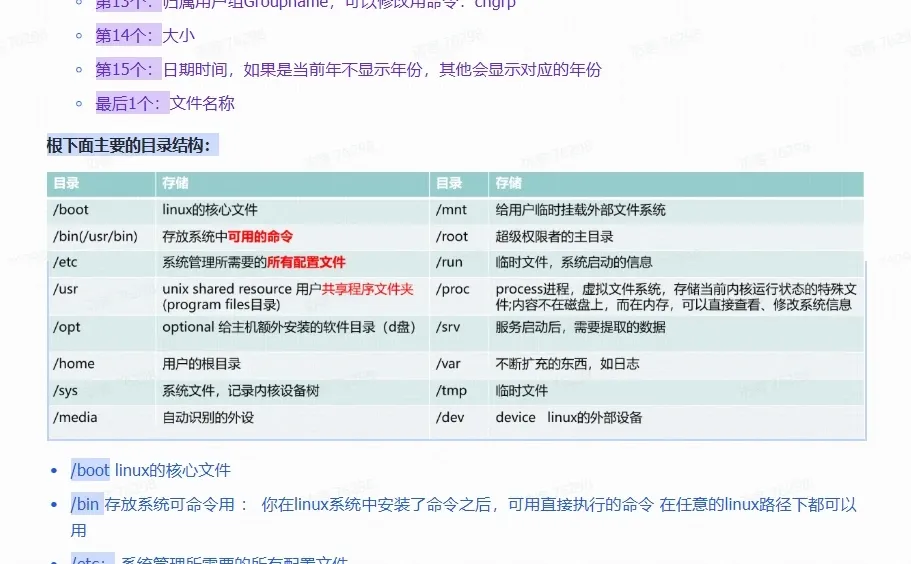Click the red '共享程序文件夹' text
911x564 pixels.
pyautogui.click(x=367, y=289)
